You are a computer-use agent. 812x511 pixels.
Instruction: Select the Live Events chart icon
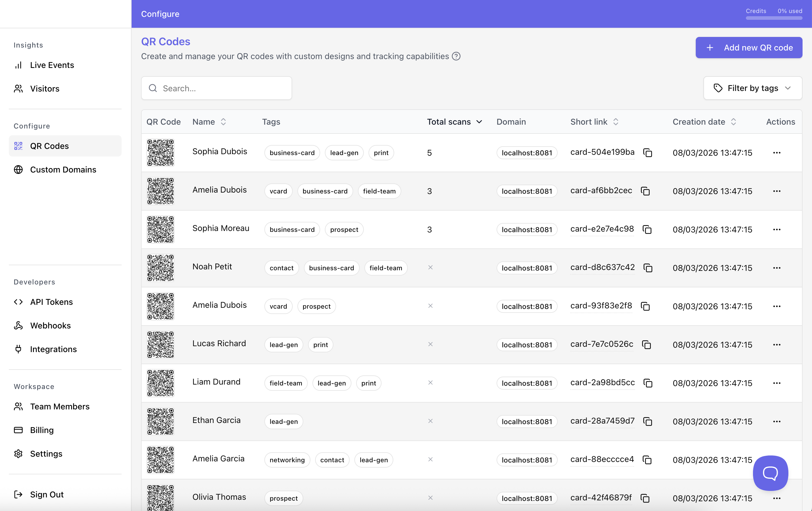point(18,65)
